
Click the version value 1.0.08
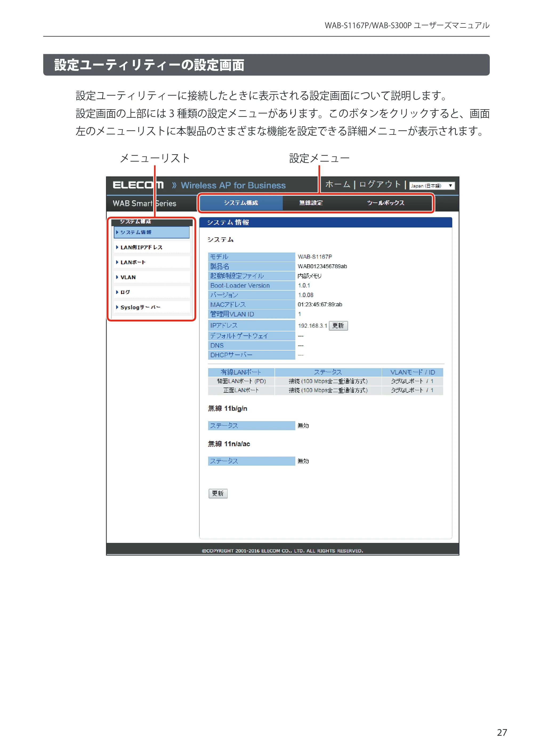click(x=305, y=295)
